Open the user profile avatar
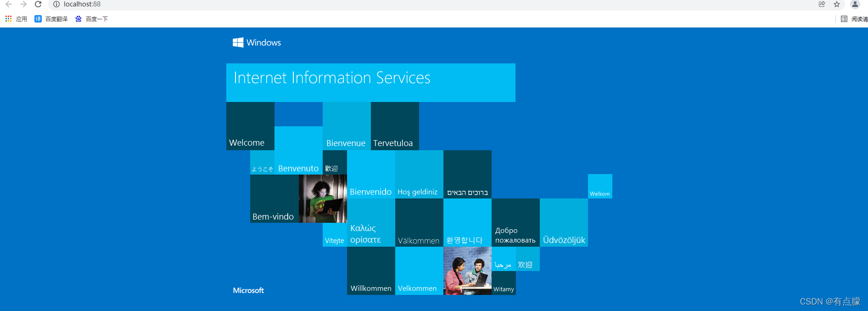 coord(855,4)
